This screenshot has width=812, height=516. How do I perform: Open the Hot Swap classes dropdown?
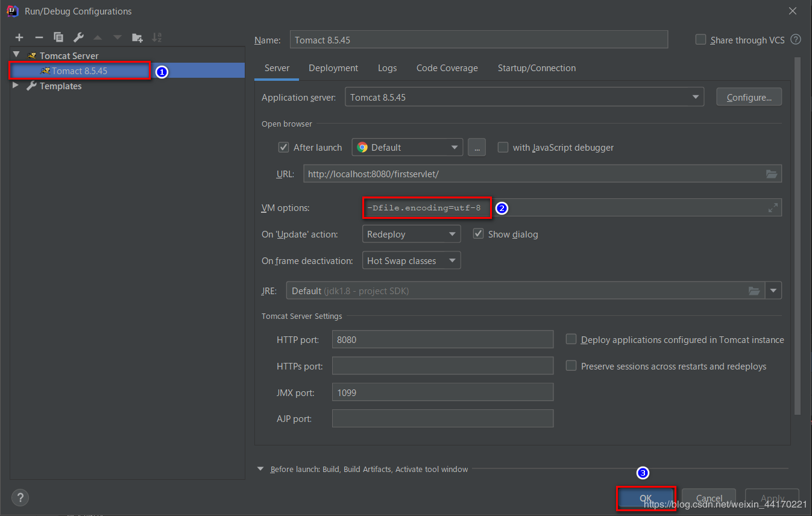[x=411, y=260]
